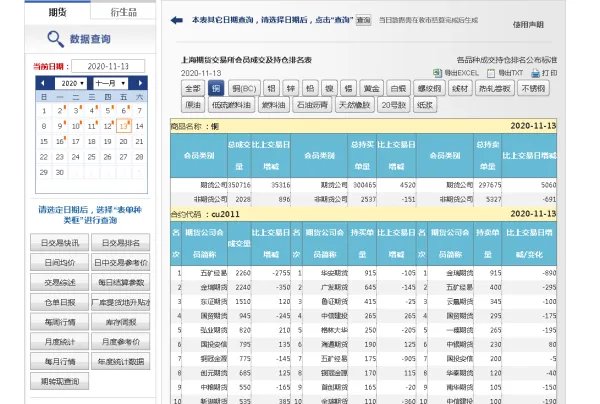Select the 石油沥青 product tab
Screen dimensions: 600x404
click(312, 105)
